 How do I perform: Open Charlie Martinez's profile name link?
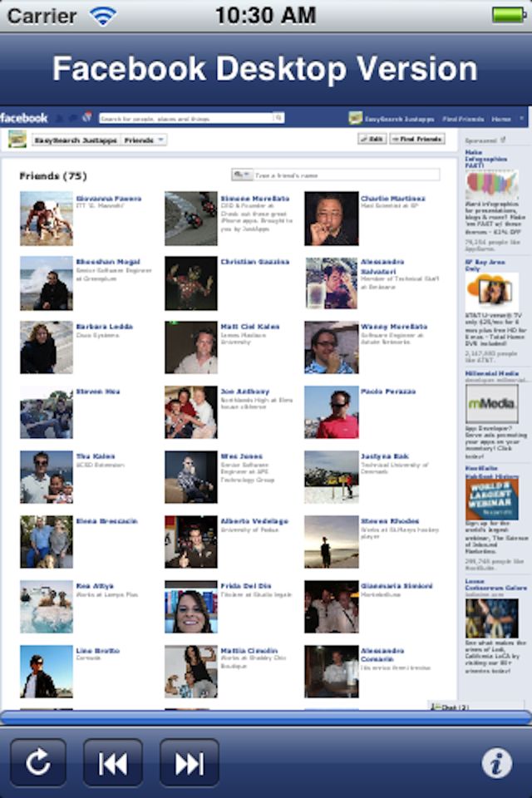click(392, 199)
